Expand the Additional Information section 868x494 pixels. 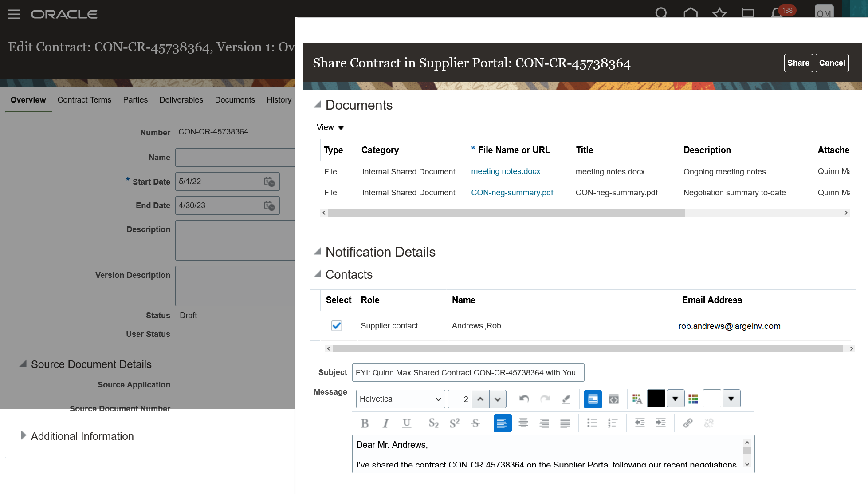point(24,435)
